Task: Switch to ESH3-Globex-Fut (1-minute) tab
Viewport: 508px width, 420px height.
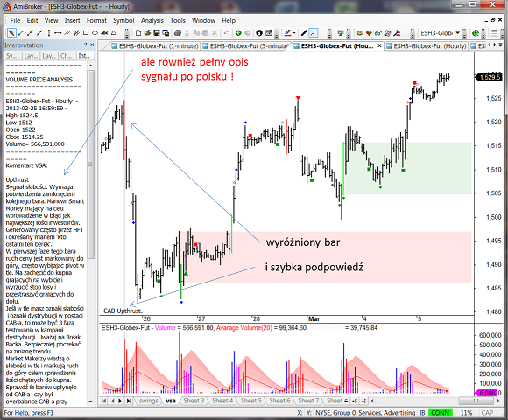Action: (x=155, y=46)
